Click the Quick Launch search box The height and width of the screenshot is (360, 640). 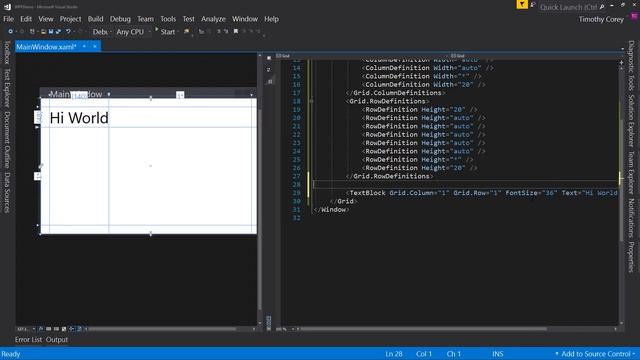(571, 7)
